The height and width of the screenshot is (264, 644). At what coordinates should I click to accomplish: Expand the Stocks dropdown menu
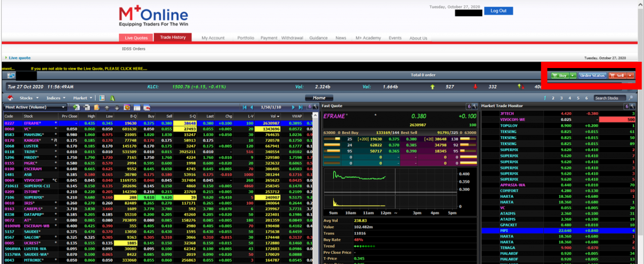29,98
